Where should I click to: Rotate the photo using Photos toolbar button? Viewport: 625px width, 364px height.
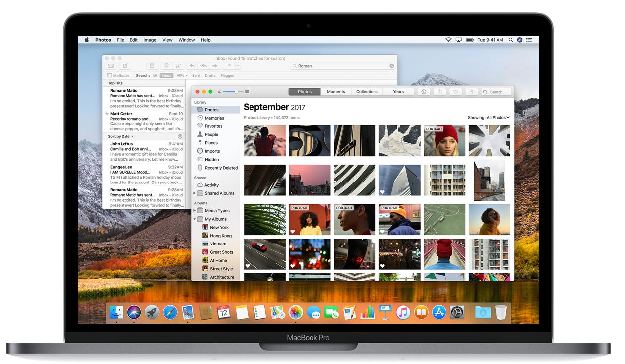[x=472, y=92]
